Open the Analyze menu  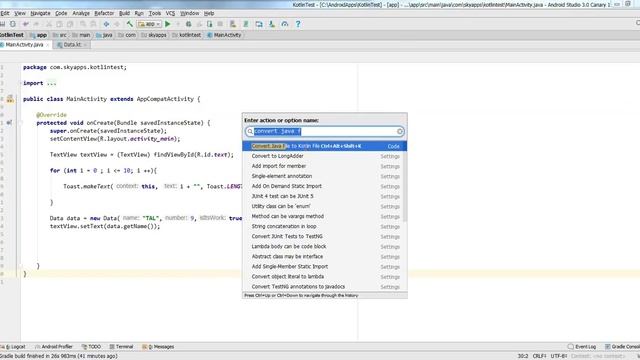pyautogui.click(x=81, y=13)
